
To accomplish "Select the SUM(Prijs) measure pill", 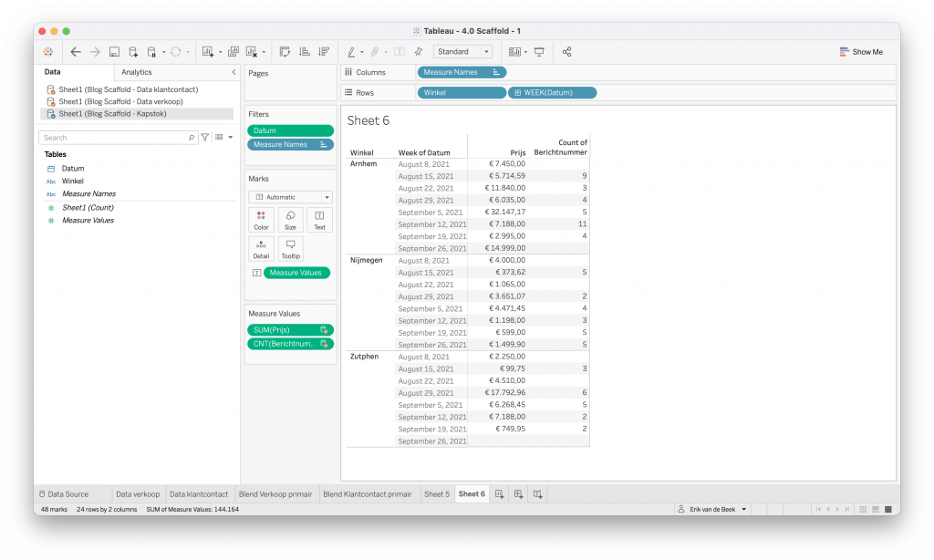I will pyautogui.click(x=285, y=330).
